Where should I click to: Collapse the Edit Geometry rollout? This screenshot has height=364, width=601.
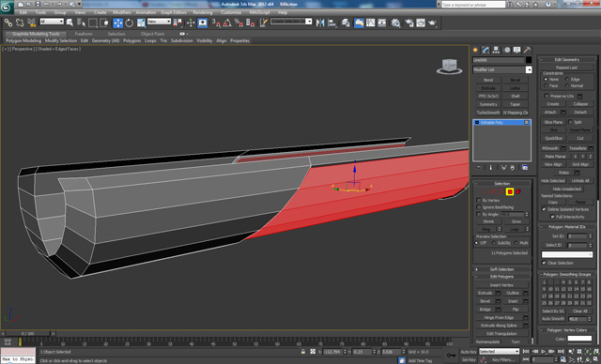click(567, 60)
